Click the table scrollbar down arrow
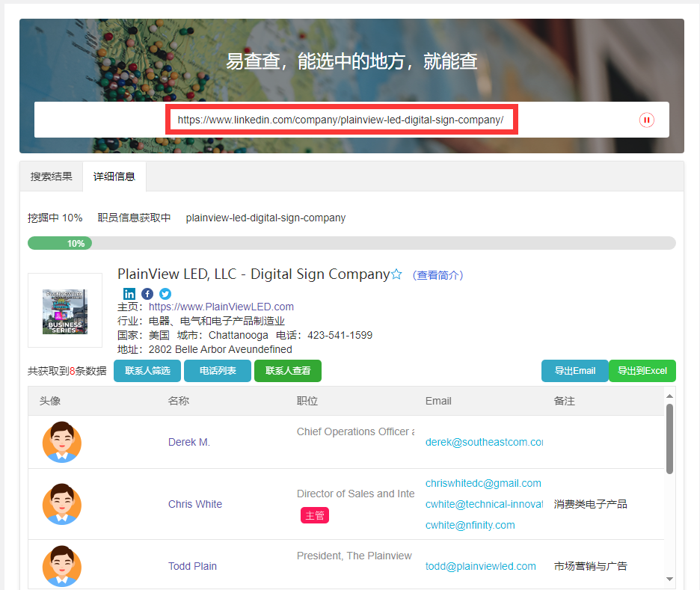Viewport: 700px width, 590px height. (669, 579)
